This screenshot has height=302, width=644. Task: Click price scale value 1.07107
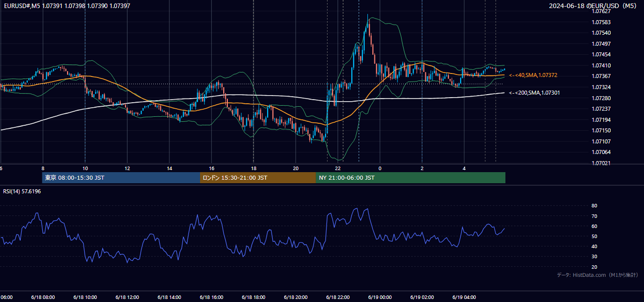click(x=601, y=141)
